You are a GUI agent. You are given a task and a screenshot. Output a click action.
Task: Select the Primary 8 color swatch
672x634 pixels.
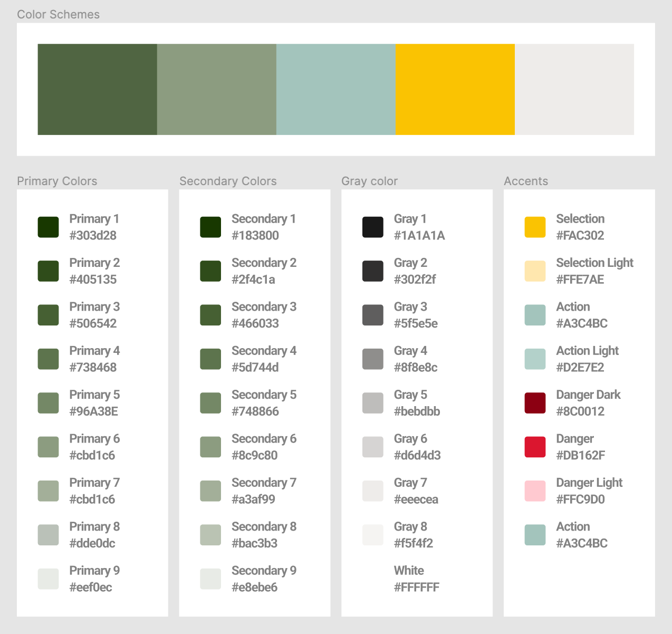coord(48,535)
